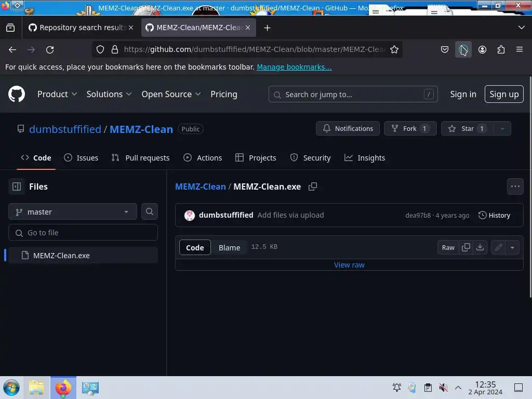Click notification bell icon in system tray
This screenshot has height=399, width=532.
(x=396, y=388)
